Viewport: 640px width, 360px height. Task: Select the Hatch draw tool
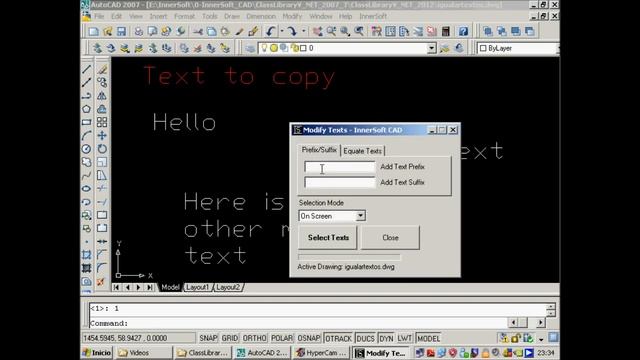pyautogui.click(x=87, y=255)
